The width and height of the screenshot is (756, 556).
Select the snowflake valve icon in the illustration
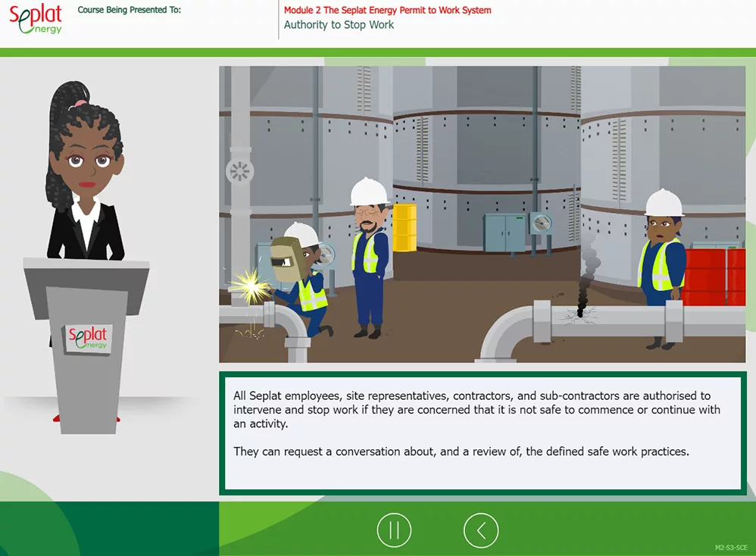pyautogui.click(x=239, y=171)
